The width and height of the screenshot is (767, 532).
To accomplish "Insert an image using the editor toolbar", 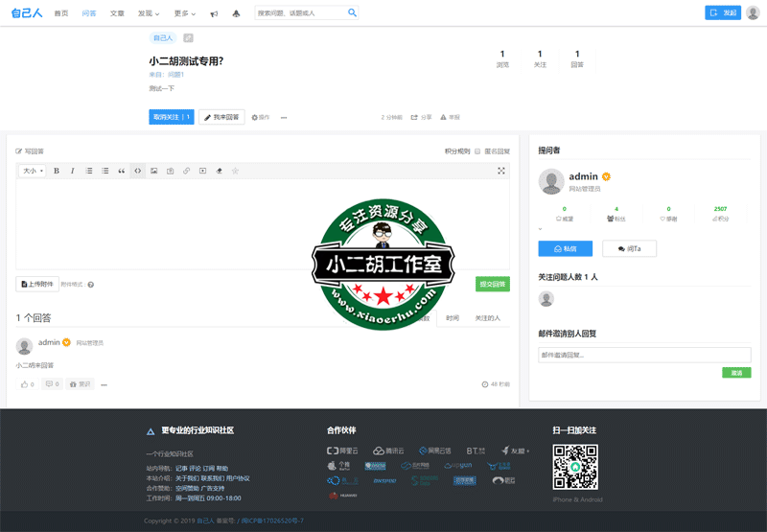I will click(153, 171).
